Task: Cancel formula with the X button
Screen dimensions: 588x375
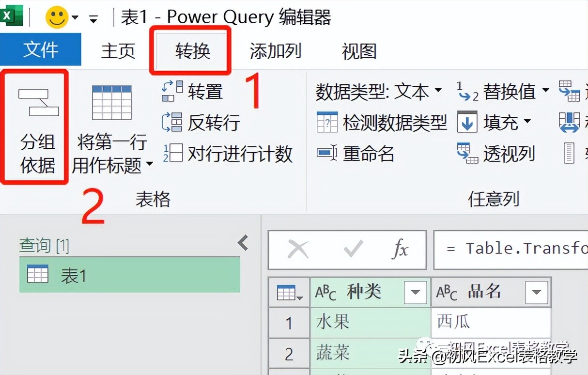Action: coord(298,250)
